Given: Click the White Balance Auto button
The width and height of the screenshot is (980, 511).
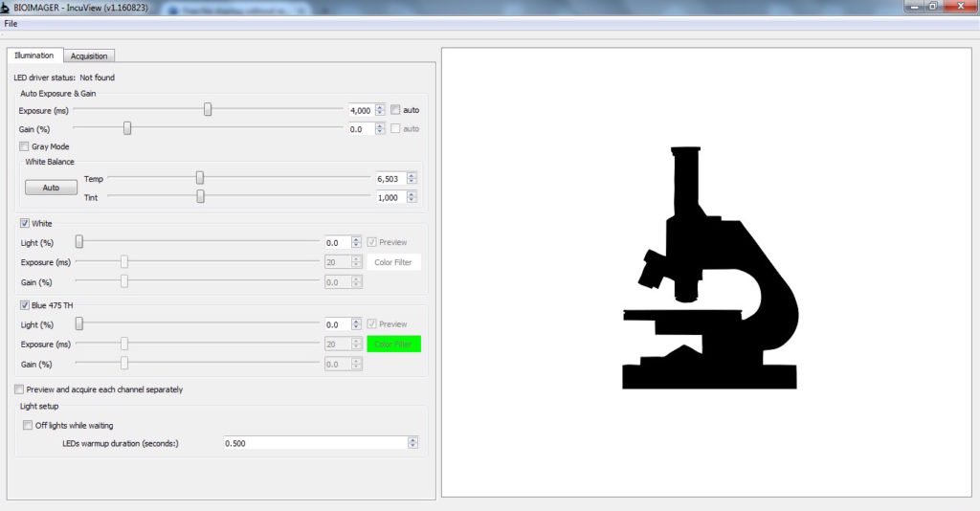Looking at the screenshot, I should point(52,188).
